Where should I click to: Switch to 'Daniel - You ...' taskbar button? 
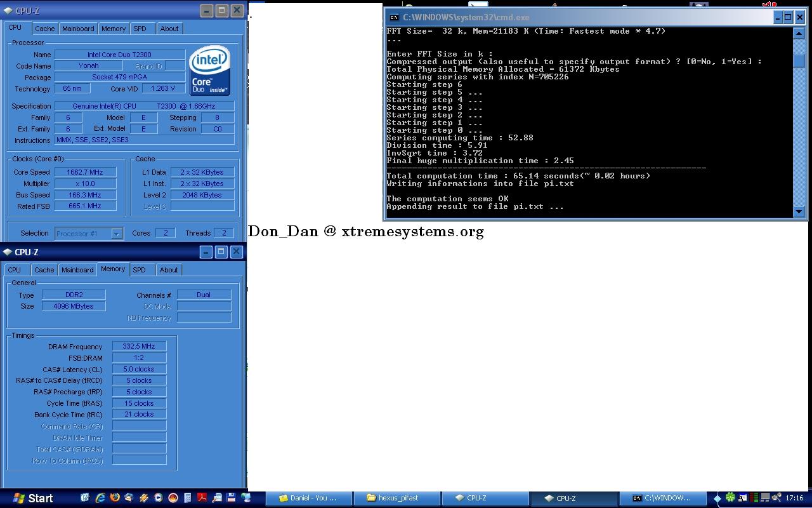point(308,498)
